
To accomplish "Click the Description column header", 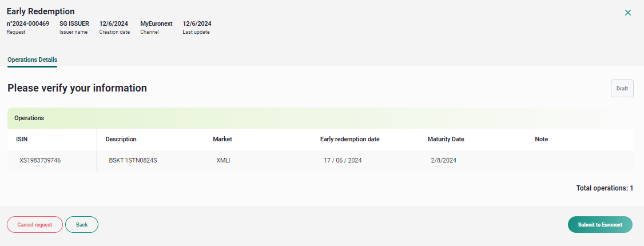I will (x=121, y=139).
